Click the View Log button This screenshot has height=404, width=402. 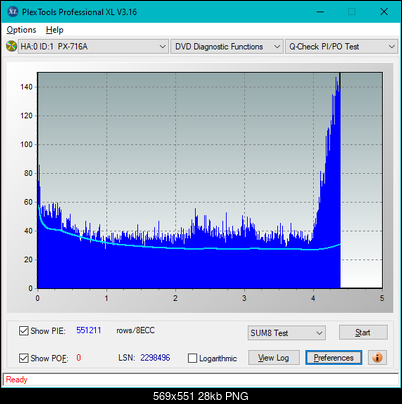[274, 358]
